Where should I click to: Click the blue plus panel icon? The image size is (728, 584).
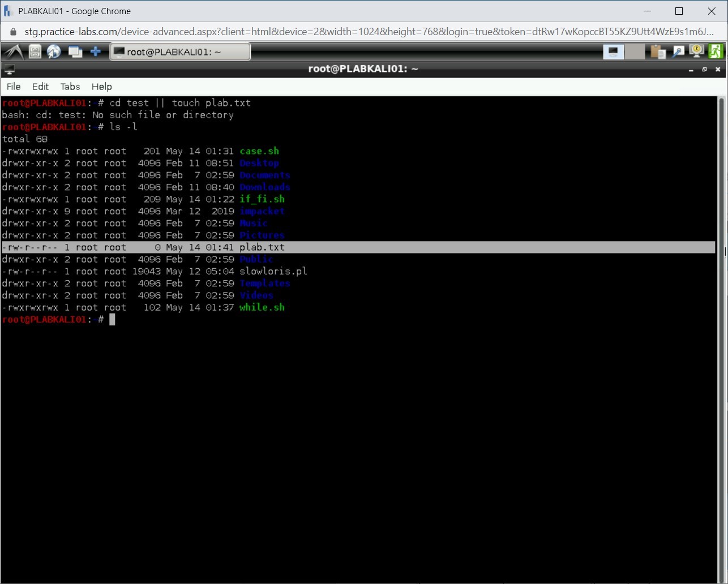96,52
